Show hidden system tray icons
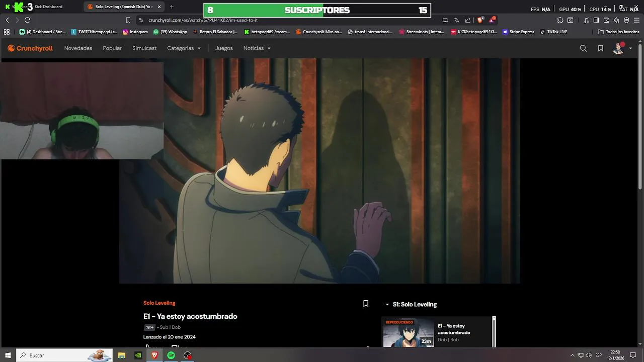The image size is (644, 362). coord(572,355)
